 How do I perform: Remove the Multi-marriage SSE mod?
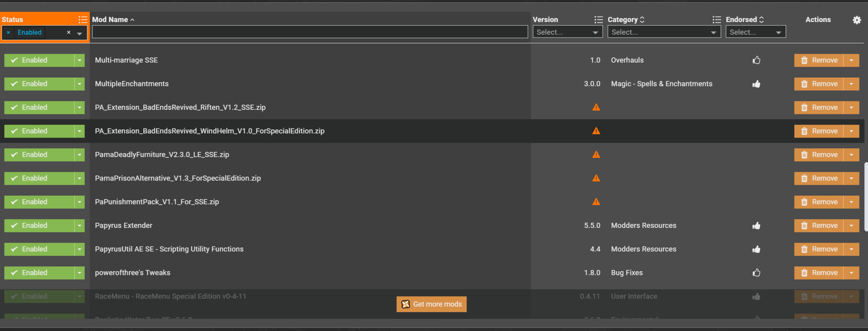tap(819, 60)
